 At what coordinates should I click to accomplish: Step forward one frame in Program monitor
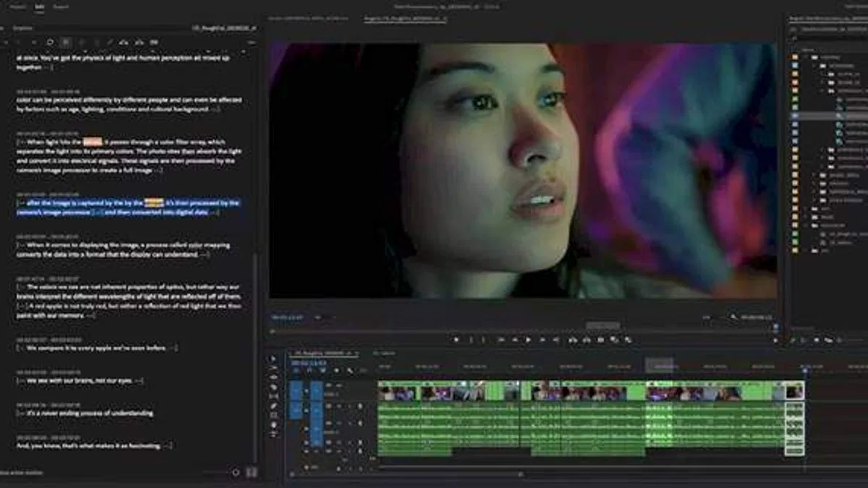542,340
